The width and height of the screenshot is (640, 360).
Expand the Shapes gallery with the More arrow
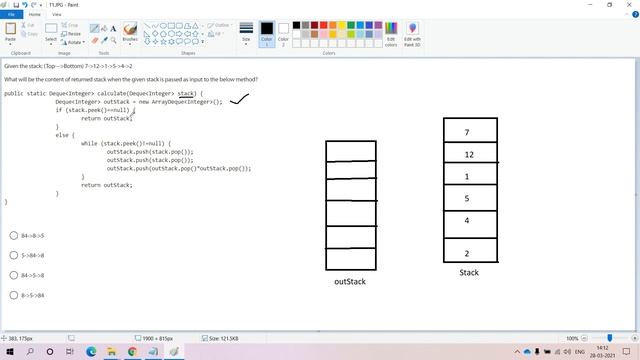[x=202, y=42]
